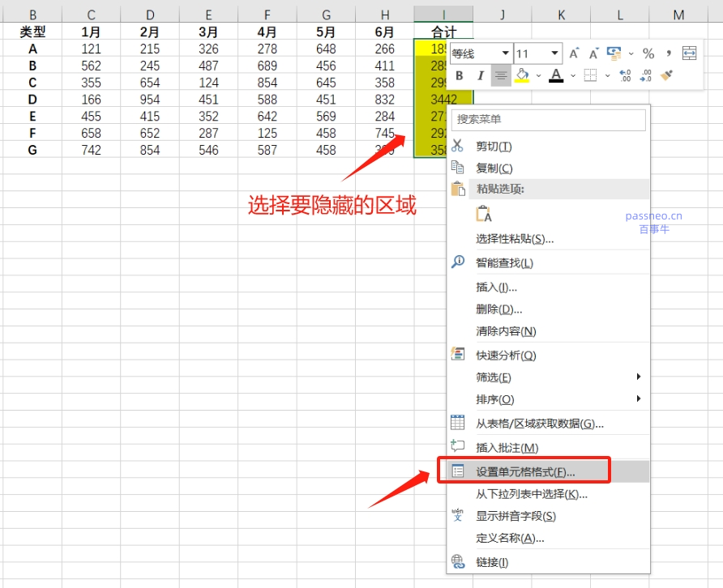The width and height of the screenshot is (723, 588).
Task: Click cell 742 in row G
Action: (92, 150)
